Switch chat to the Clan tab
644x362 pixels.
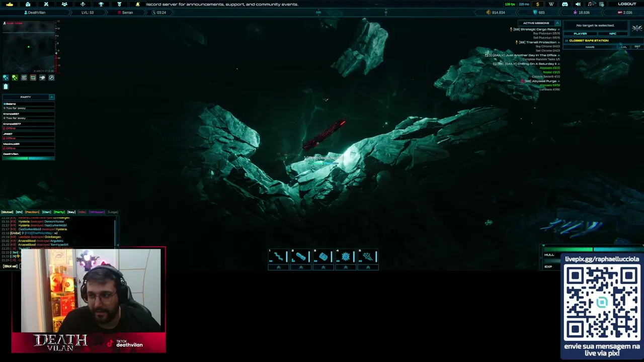point(47,212)
